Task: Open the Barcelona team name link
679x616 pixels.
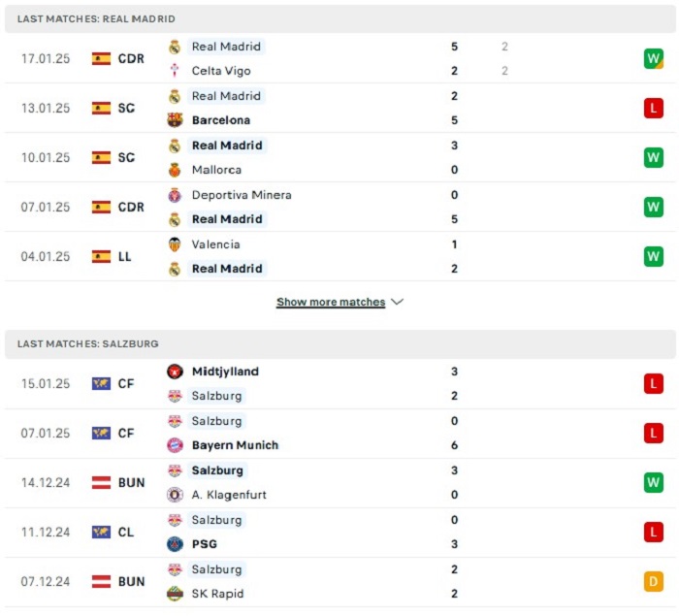Action: (x=221, y=120)
